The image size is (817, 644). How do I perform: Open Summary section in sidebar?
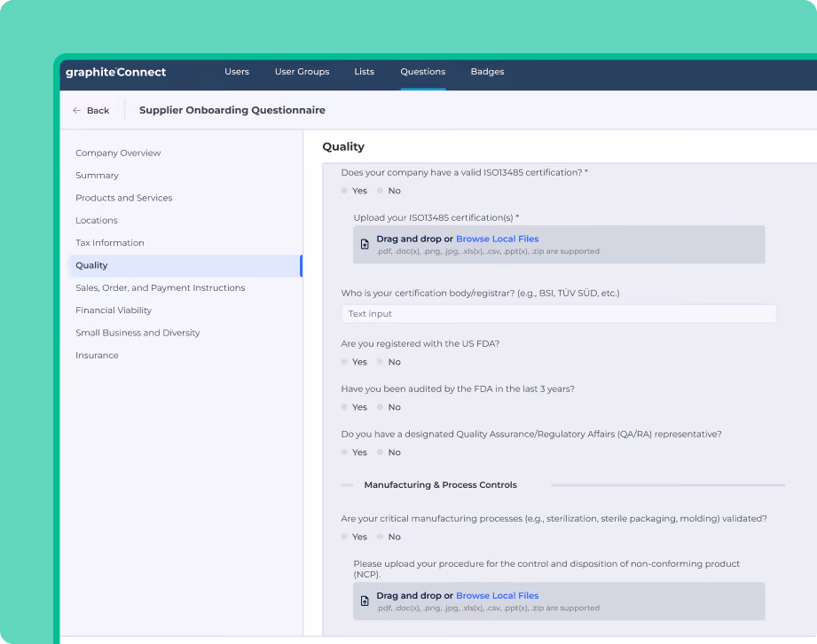(97, 175)
